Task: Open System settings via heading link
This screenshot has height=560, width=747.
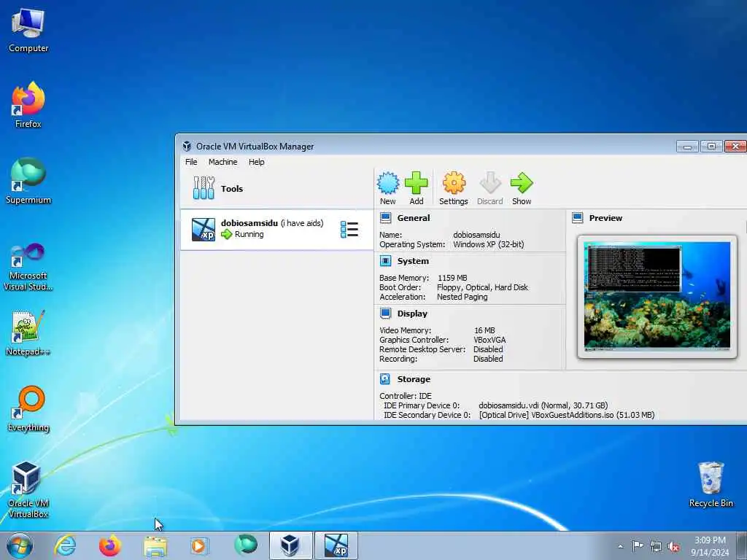Action: pyautogui.click(x=413, y=261)
